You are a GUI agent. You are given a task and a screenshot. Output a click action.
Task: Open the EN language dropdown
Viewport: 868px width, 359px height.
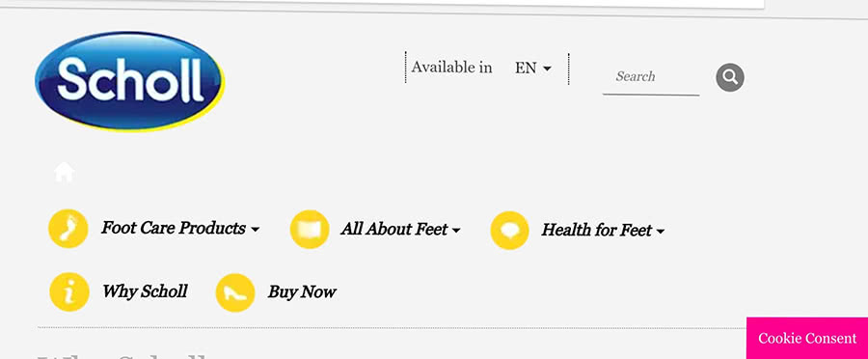533,69
